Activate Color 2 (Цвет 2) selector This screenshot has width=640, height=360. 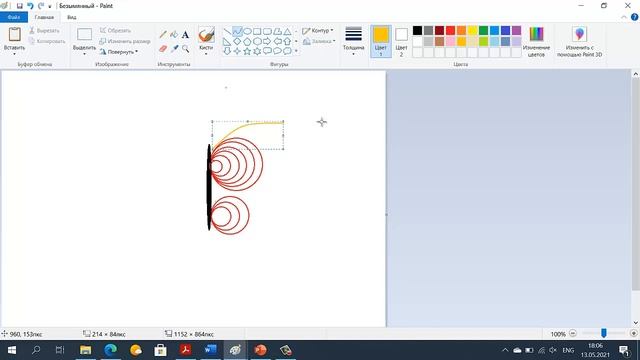pyautogui.click(x=401, y=41)
